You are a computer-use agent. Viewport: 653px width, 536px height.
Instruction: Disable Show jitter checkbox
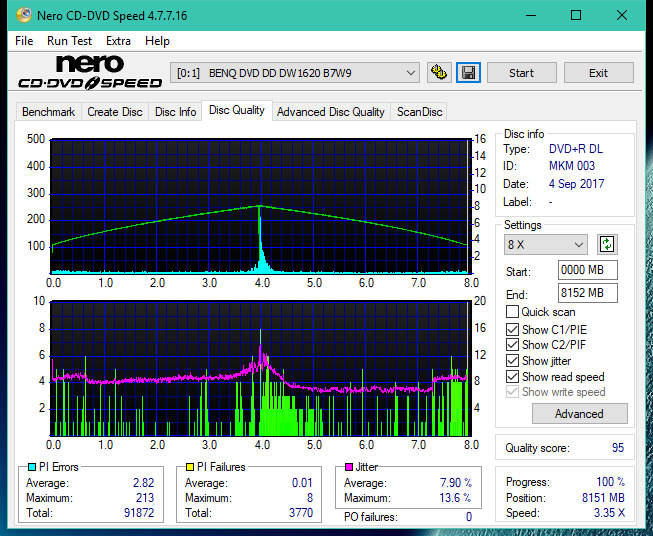pyautogui.click(x=512, y=361)
